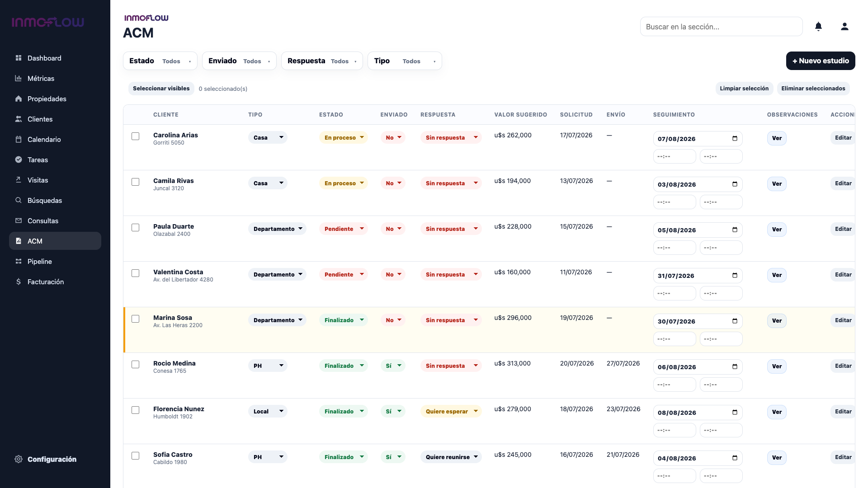Open Propiedades section in sidebar
Image resolution: width=868 pixels, height=488 pixels.
click(x=55, y=99)
